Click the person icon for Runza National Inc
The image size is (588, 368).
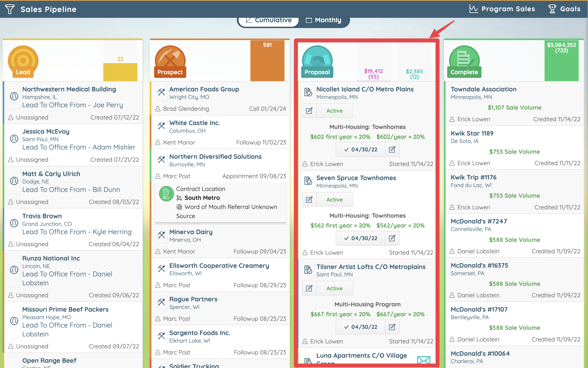(14, 270)
